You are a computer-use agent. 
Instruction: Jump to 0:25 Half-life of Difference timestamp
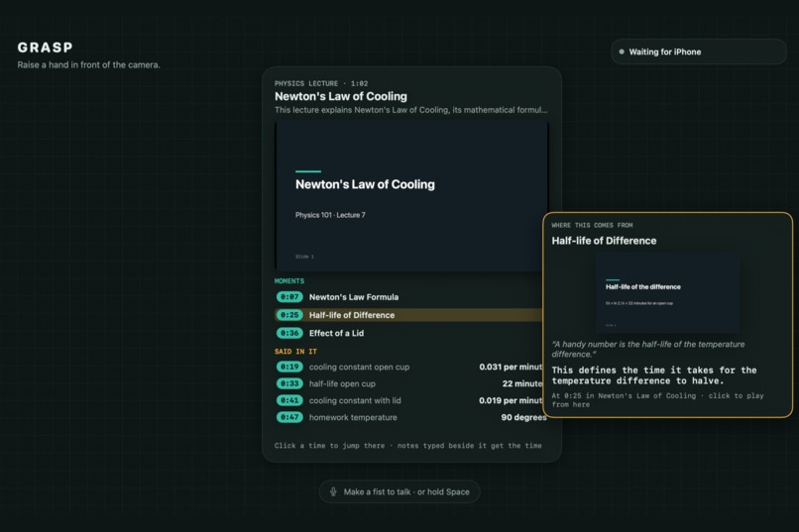coord(289,315)
